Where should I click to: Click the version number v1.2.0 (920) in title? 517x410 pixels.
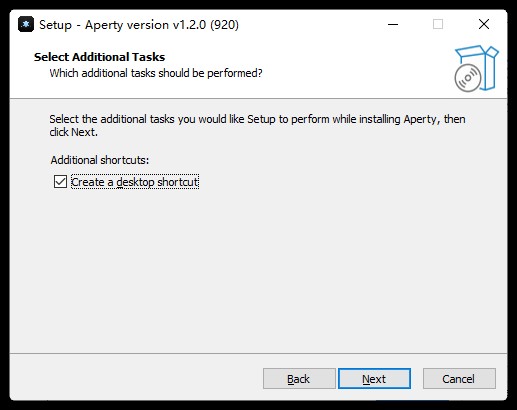coord(205,25)
